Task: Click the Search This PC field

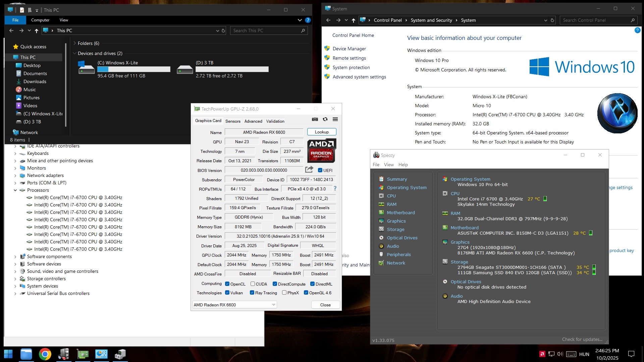Action: click(x=265, y=31)
